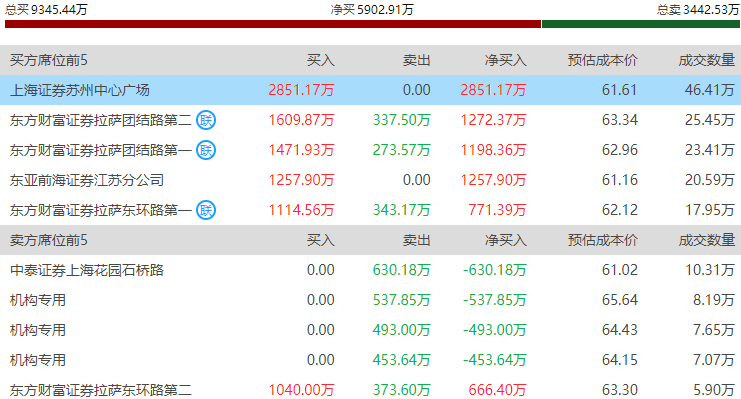Click volume 20.59万
This screenshot has width=741, height=399.
tap(710, 180)
